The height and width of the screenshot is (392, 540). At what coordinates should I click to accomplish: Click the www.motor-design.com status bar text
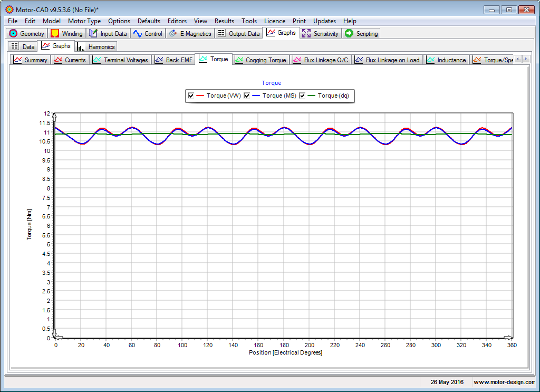(504, 382)
